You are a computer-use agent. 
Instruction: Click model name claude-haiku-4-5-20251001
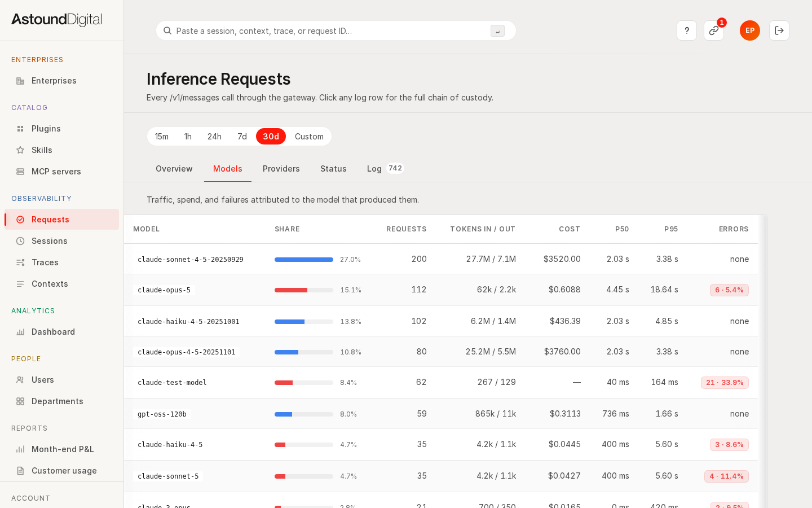[188, 322]
